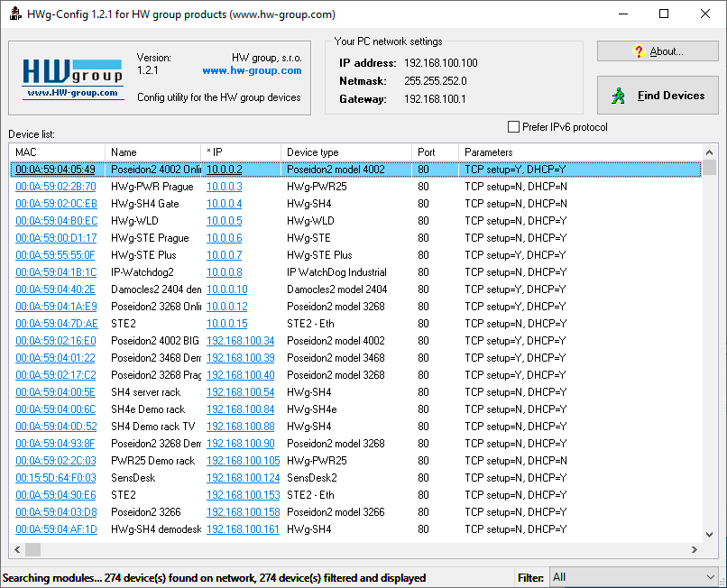Open MAC address 00:0A:59:04:1B:1C
727x588 pixels.
point(56,272)
